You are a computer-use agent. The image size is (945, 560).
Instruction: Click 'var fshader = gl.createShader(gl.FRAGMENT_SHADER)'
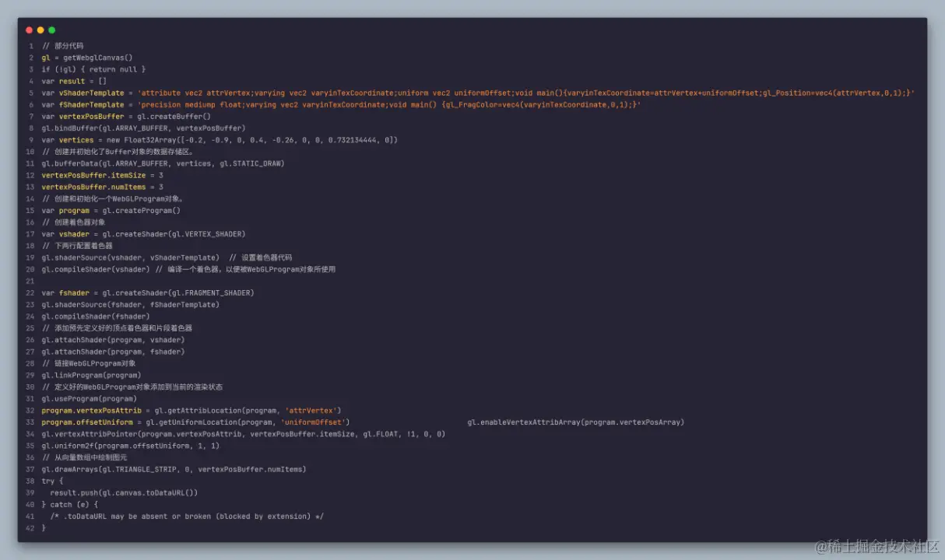click(148, 293)
